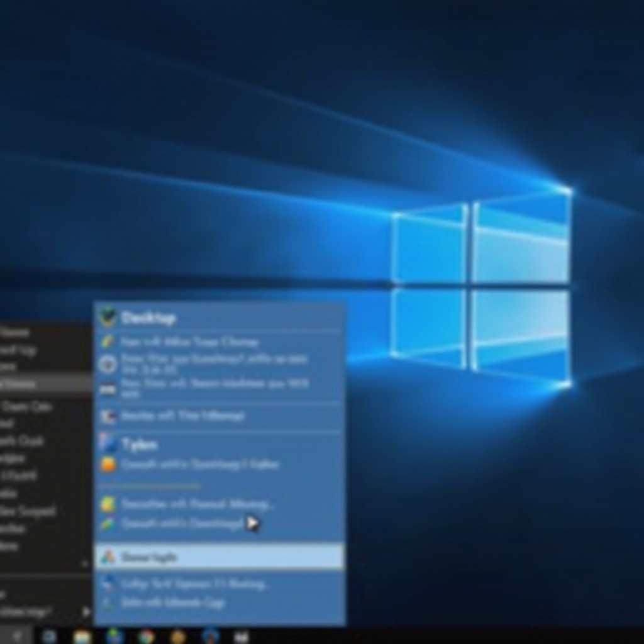644x644 pixels.
Task: Click the orange ball icon below the Tylen header
Action: click(108, 464)
